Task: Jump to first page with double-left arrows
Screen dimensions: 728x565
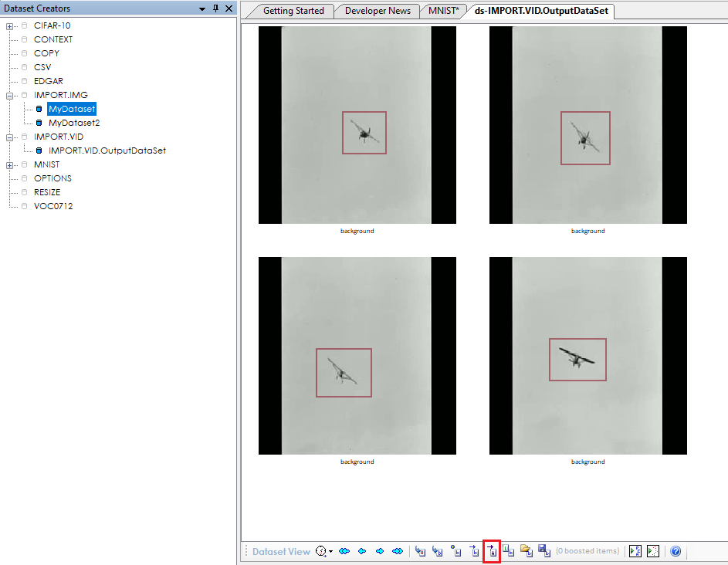Action: [344, 551]
